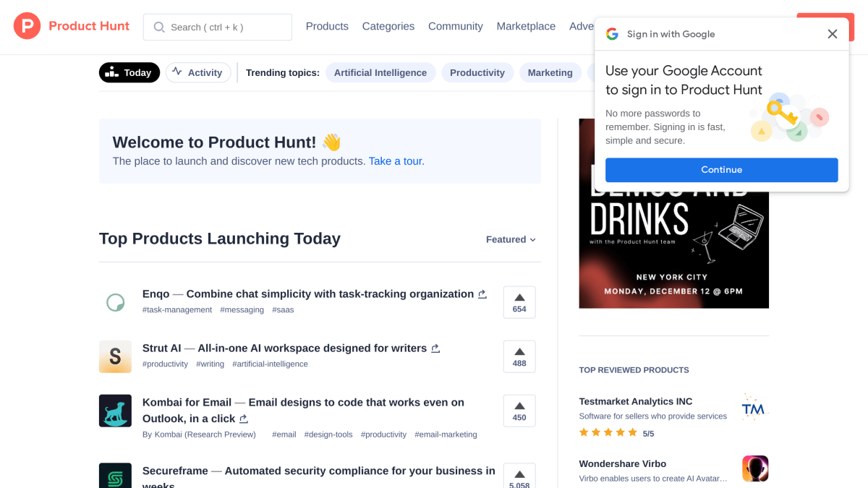Select the Today tab
This screenshot has width=868, height=488.
(129, 72)
